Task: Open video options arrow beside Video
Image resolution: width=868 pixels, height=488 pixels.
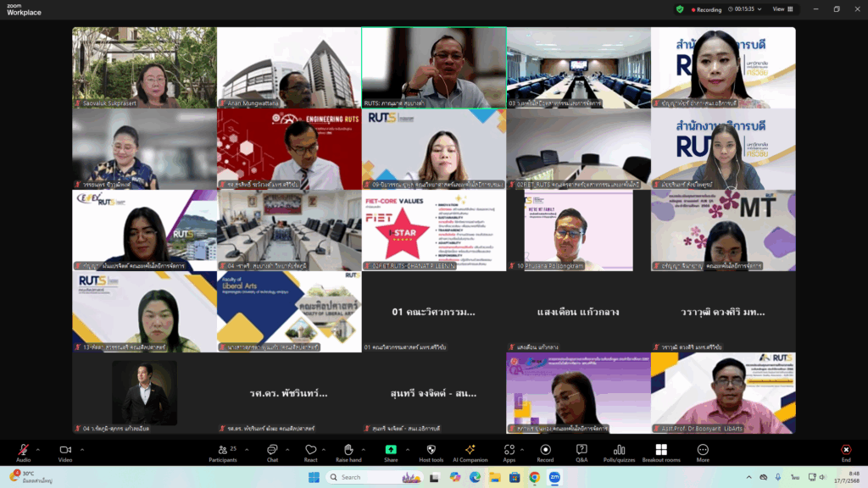Action: pos(82,450)
